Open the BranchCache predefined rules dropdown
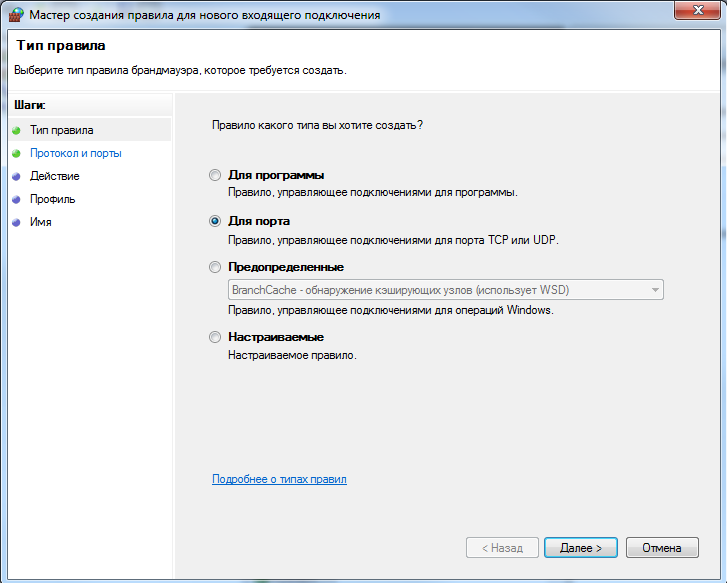Image resolution: width=727 pixels, height=583 pixels. [x=446, y=290]
